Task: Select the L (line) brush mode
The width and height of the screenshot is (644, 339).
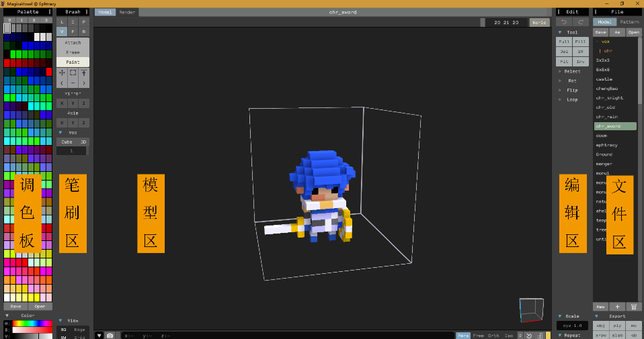Action: 62,22
